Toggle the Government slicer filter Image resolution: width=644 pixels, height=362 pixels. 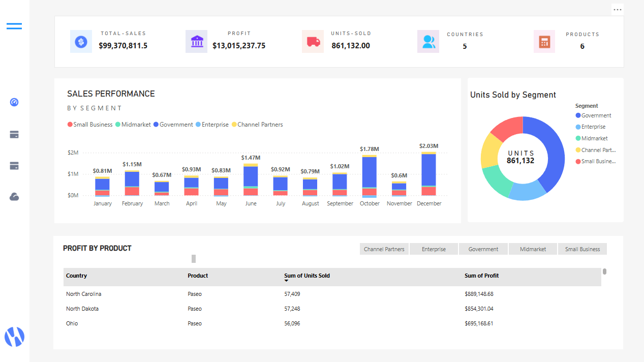pyautogui.click(x=483, y=249)
